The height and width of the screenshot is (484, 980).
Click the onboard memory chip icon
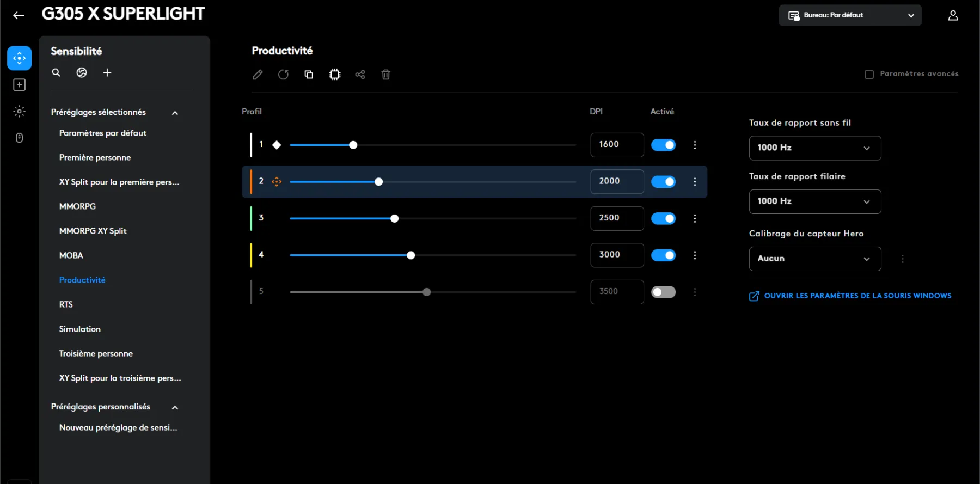(335, 75)
